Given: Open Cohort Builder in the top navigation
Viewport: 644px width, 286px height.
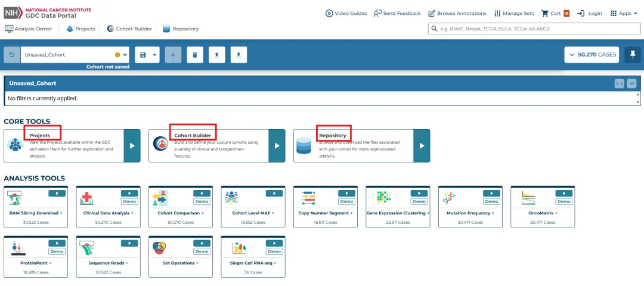Looking at the screenshot, I should tap(129, 29).
